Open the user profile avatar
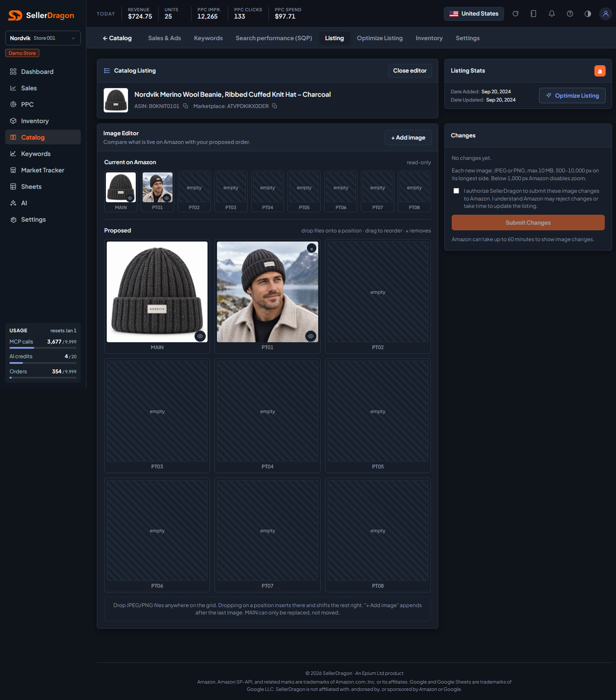The width and height of the screenshot is (616, 700). click(x=606, y=14)
